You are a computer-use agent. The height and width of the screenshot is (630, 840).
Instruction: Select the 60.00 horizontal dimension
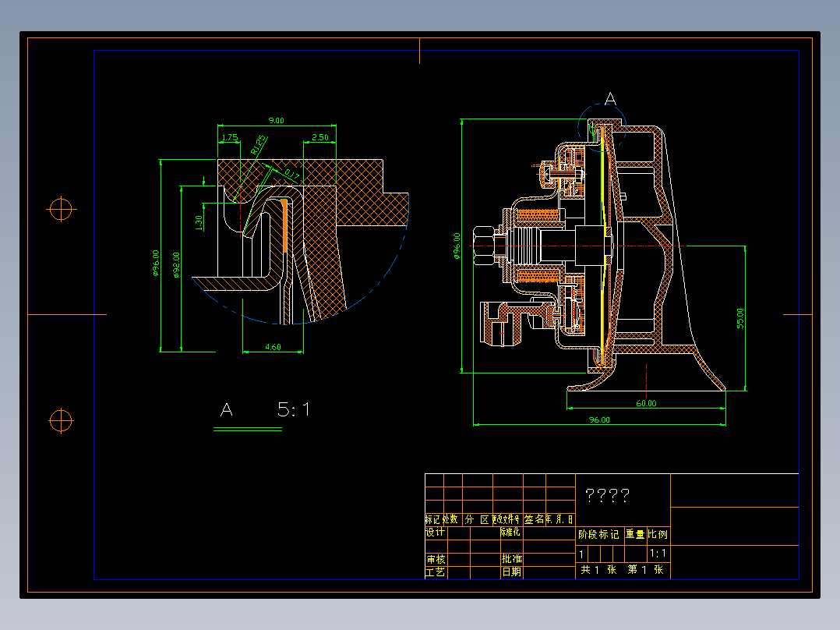coord(646,403)
